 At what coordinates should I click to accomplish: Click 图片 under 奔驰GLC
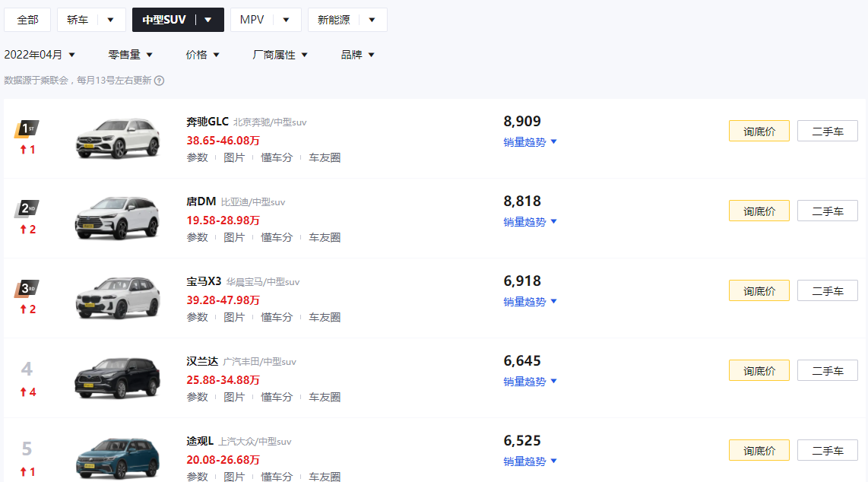click(234, 157)
